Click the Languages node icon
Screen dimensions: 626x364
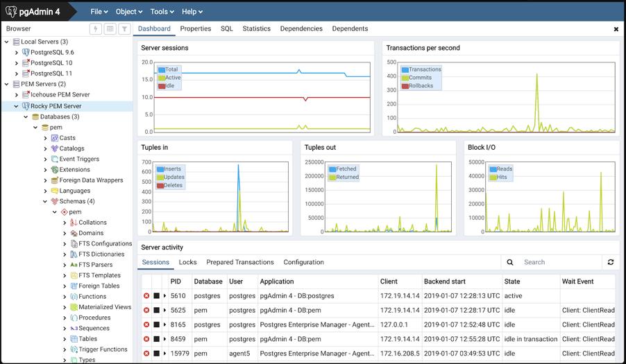point(55,191)
